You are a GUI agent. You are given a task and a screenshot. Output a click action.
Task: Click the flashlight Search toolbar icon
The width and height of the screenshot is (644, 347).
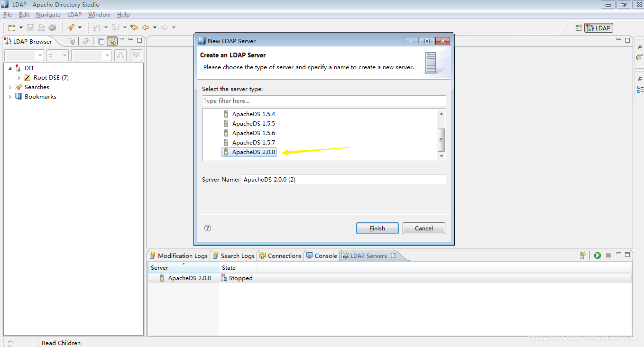point(71,27)
